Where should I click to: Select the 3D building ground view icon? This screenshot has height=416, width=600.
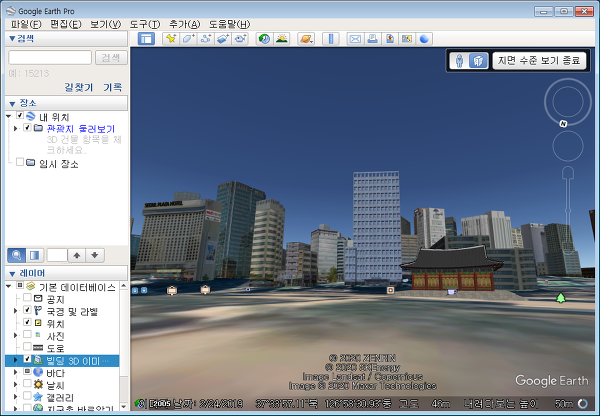(478, 60)
